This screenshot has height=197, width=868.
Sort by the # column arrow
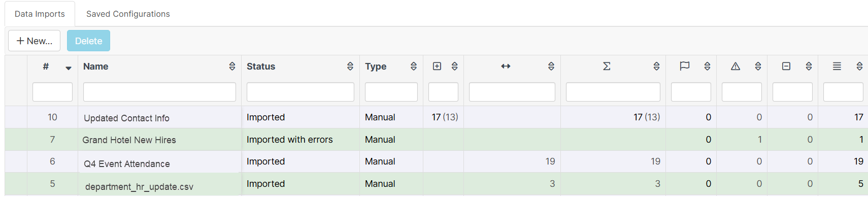[69, 68]
